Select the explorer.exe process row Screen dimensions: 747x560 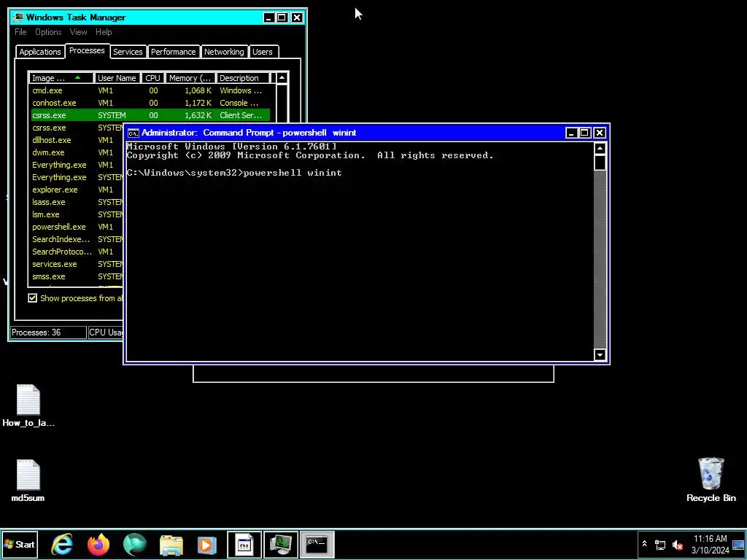[x=76, y=190]
